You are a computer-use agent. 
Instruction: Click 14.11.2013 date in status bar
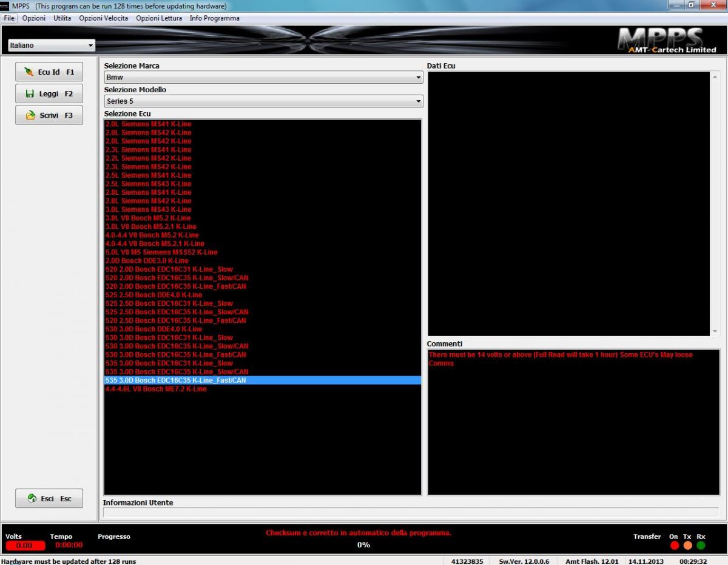tap(645, 561)
